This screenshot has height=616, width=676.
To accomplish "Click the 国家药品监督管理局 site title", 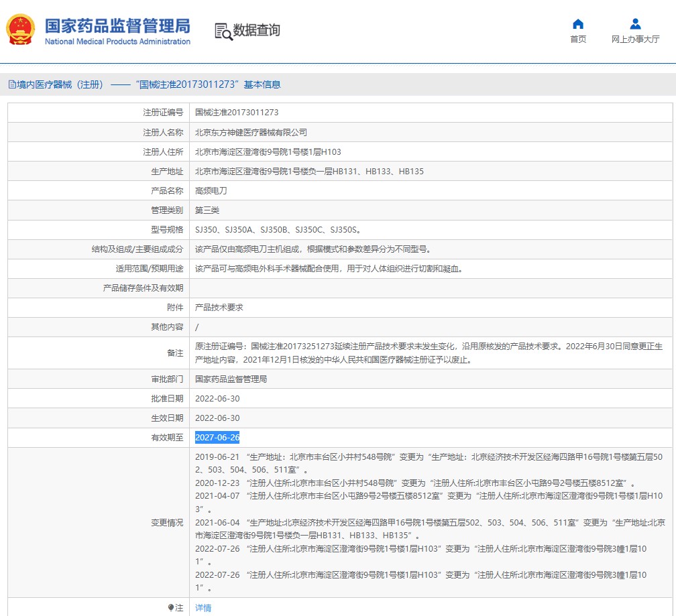I will click(x=117, y=26).
